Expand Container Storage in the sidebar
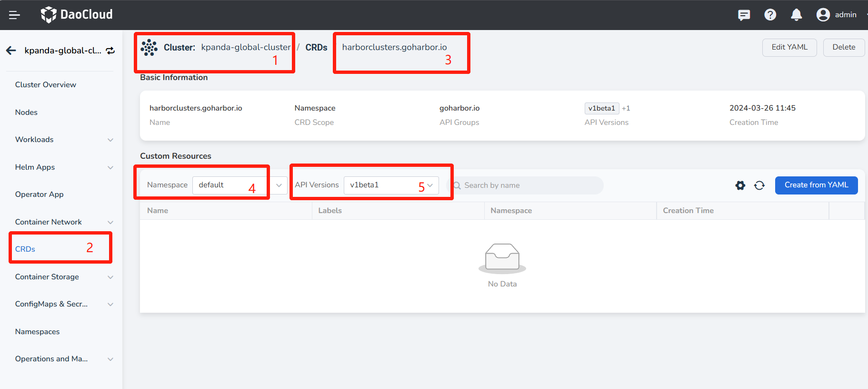868x389 pixels. tap(64, 277)
